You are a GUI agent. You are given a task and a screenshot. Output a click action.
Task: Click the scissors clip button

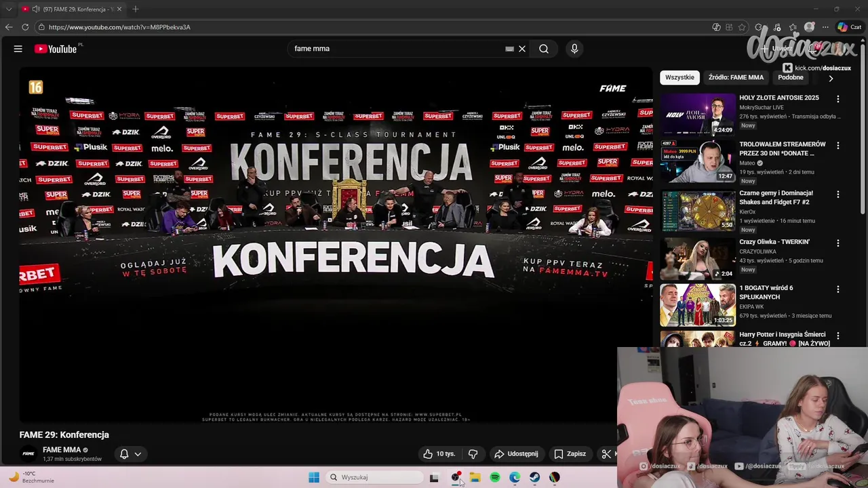pos(606,454)
